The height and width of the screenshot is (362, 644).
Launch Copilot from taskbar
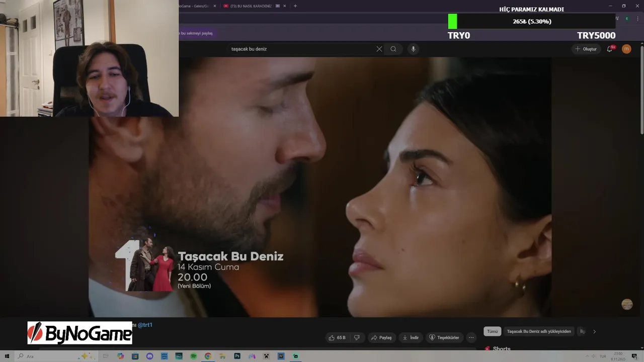[x=120, y=356]
